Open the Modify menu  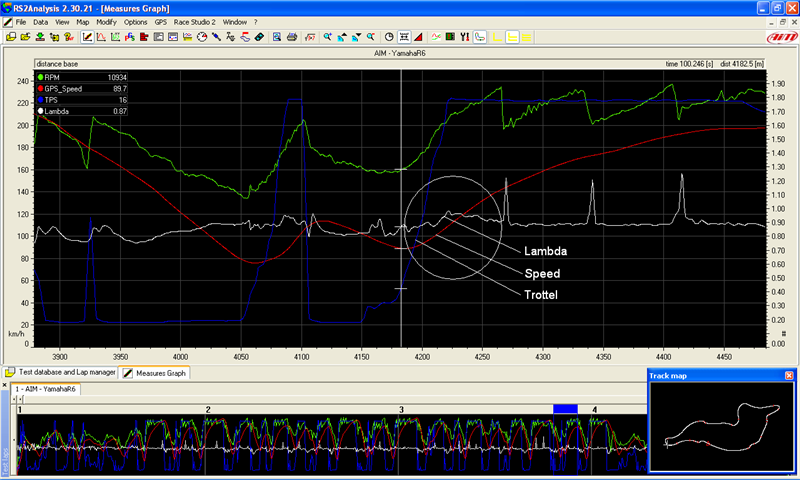pyautogui.click(x=106, y=22)
